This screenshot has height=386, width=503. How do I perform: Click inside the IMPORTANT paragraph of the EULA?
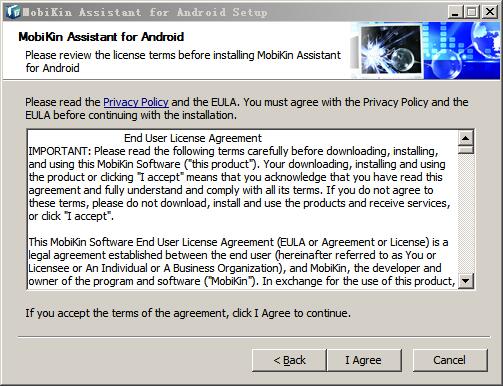coord(239,183)
